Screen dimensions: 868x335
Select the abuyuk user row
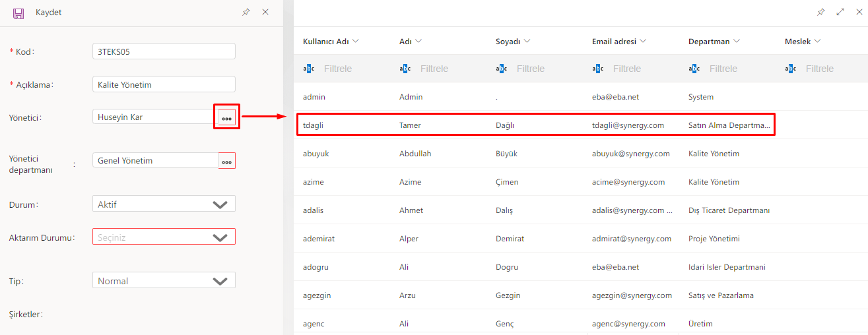(x=535, y=154)
